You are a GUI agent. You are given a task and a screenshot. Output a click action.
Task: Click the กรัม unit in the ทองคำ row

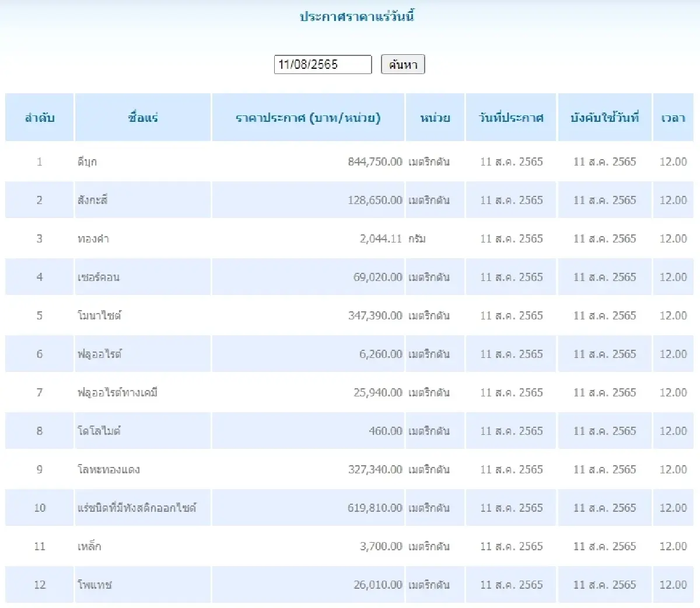pyautogui.click(x=417, y=238)
